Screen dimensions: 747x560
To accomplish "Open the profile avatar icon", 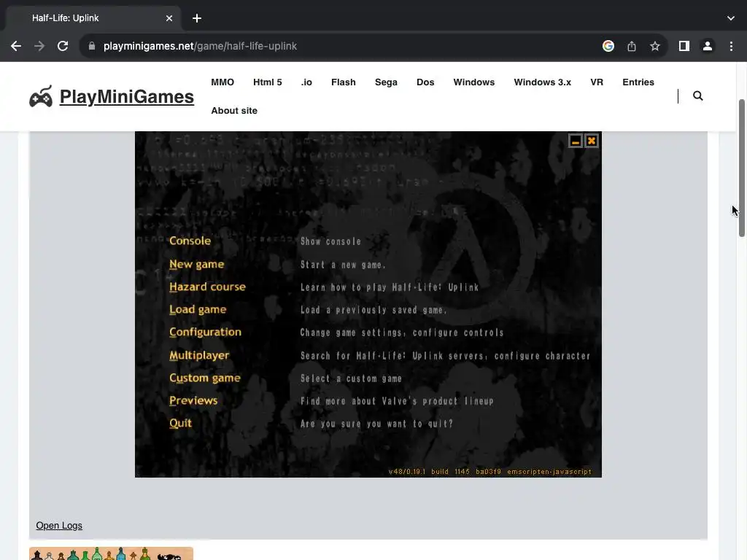I will [x=708, y=46].
